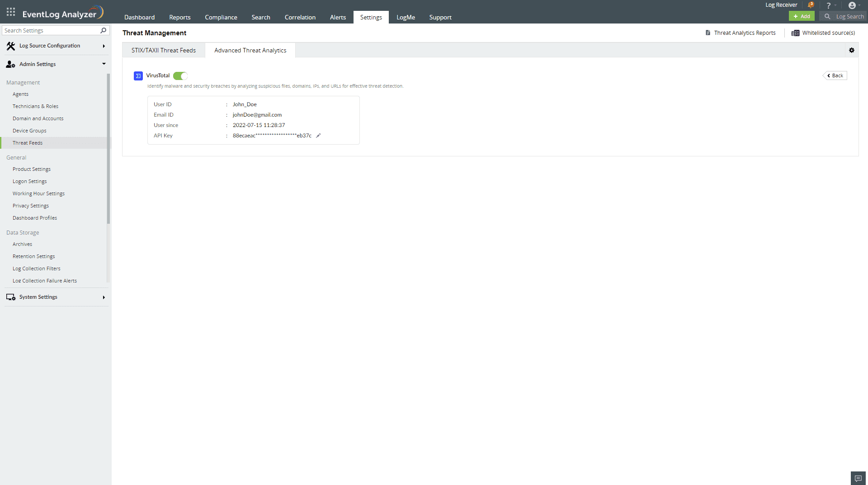Expand the Log Source Configuration section

pos(104,46)
